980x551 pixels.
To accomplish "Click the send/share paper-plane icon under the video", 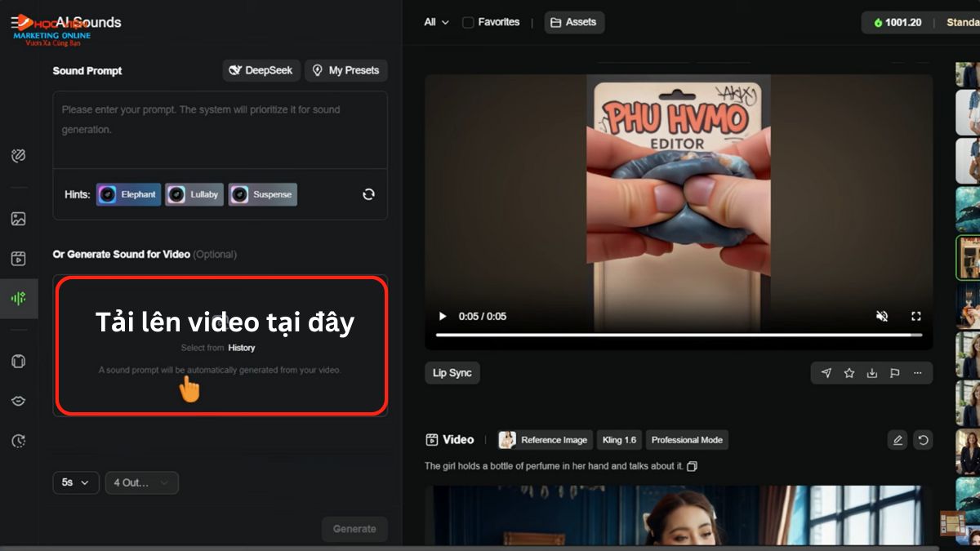I will point(826,373).
